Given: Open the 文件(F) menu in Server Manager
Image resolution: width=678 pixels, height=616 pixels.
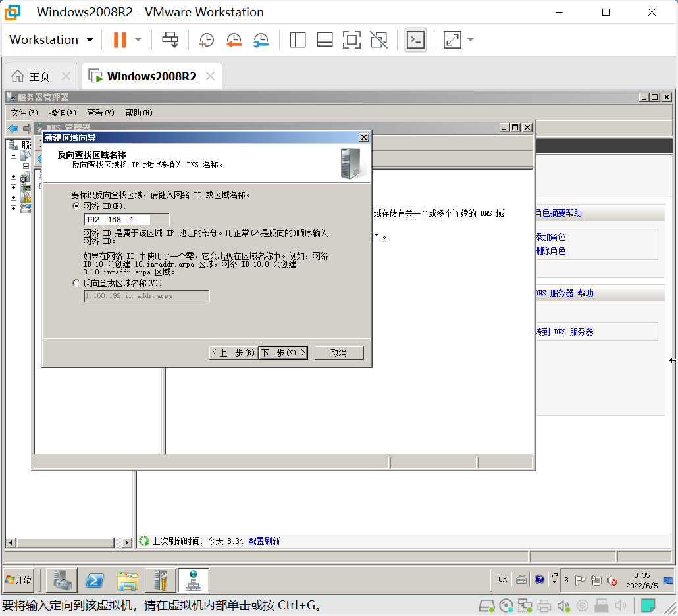Looking at the screenshot, I should (24, 113).
